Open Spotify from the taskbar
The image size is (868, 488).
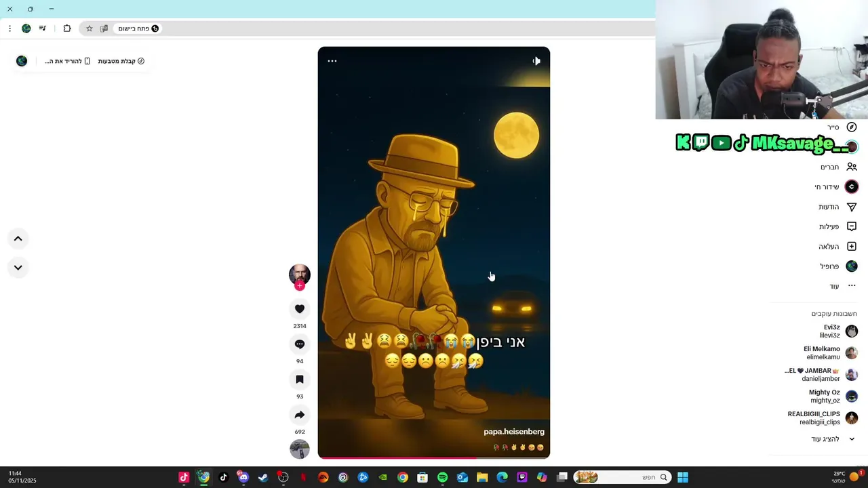pyautogui.click(x=442, y=478)
